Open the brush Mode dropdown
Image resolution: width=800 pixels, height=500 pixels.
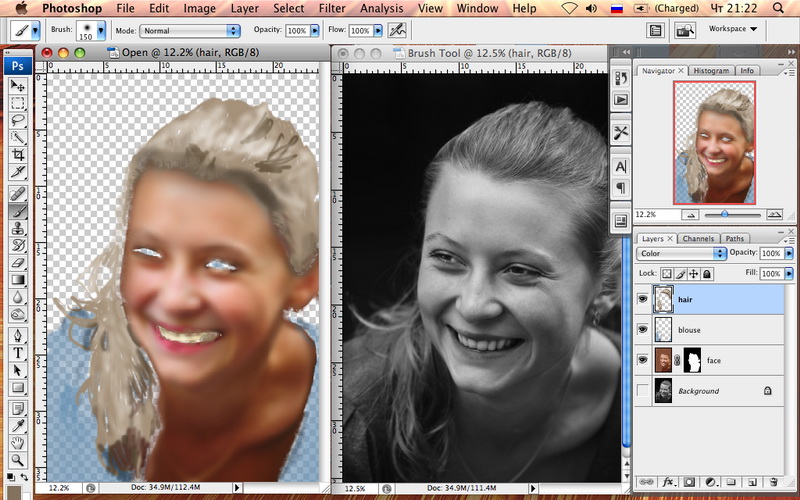click(188, 31)
